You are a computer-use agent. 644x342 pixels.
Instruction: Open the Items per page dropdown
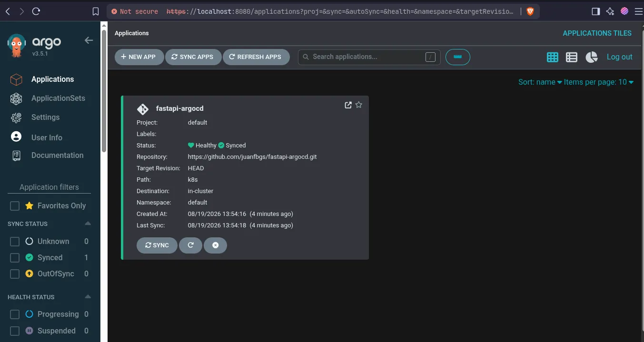[599, 82]
